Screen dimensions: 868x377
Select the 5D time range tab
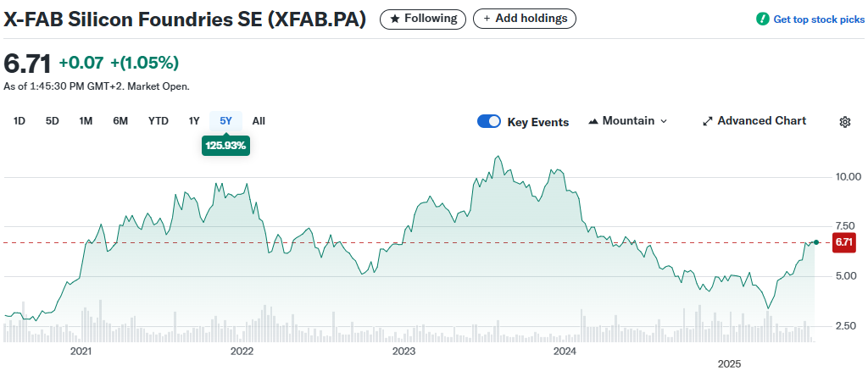click(52, 121)
